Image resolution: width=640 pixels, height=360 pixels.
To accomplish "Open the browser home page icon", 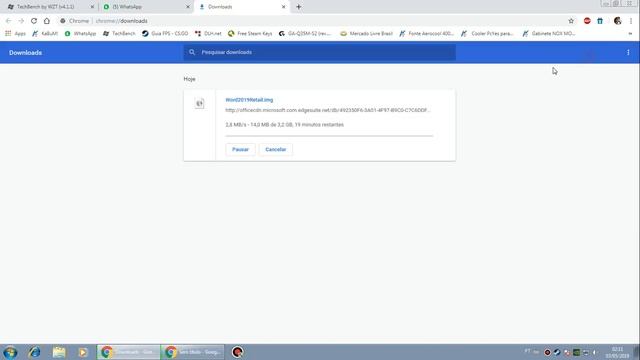I will pos(47,21).
